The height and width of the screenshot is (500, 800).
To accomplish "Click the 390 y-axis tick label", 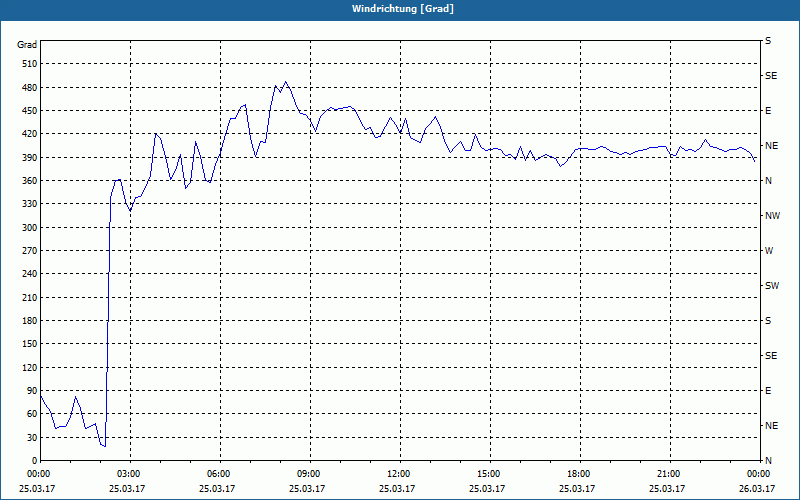I will point(30,158).
